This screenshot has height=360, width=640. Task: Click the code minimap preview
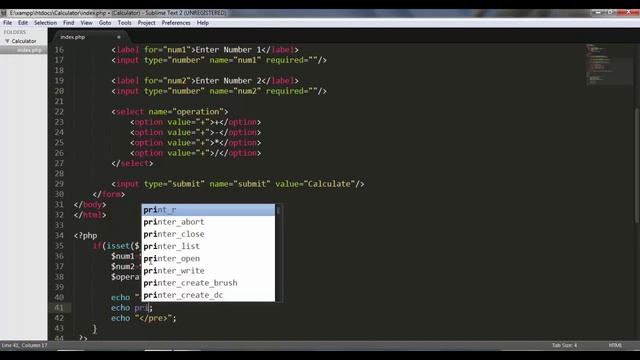point(610,64)
